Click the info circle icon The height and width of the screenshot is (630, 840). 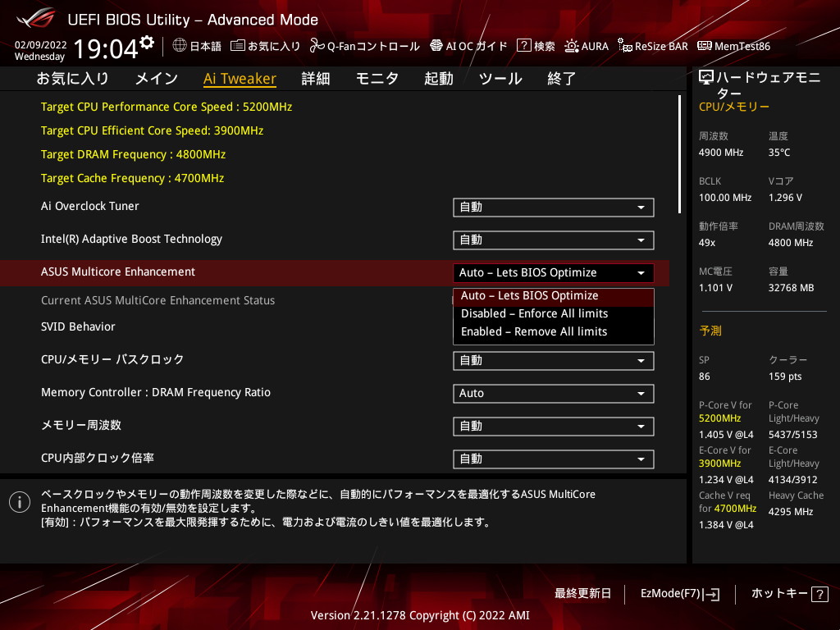coord(20,502)
